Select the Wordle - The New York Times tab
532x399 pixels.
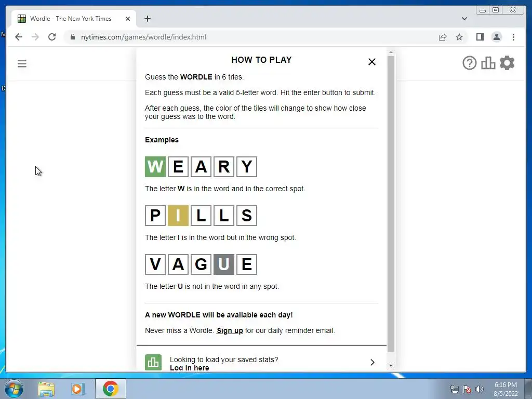coord(74,19)
